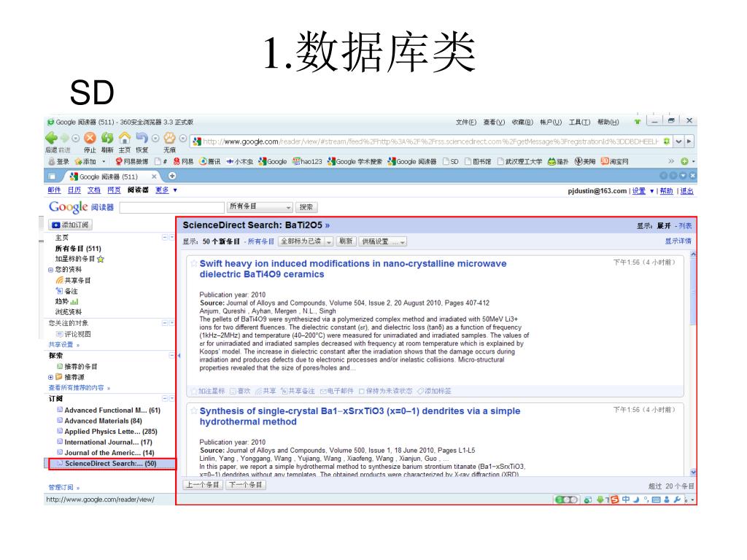Go to 上一个条目 previous item
Viewport: 747px width, 560px height.
pos(203,485)
